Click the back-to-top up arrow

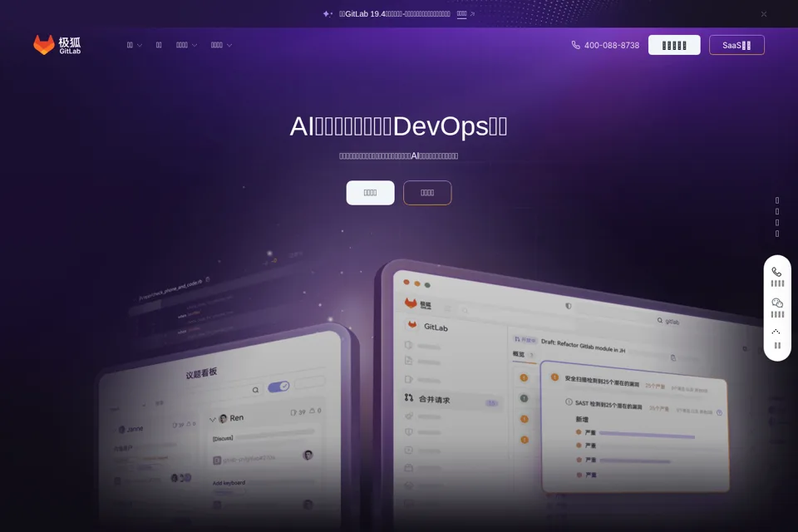776,332
